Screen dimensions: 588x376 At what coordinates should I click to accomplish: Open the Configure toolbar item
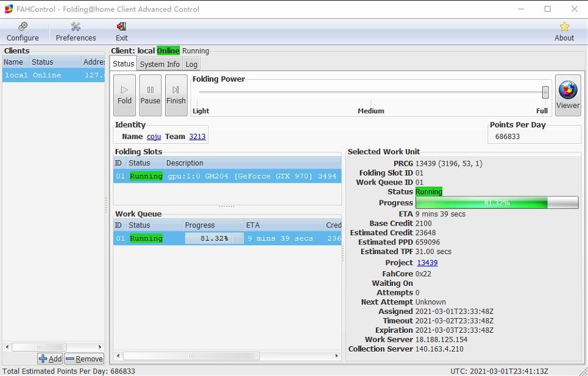coord(23,32)
